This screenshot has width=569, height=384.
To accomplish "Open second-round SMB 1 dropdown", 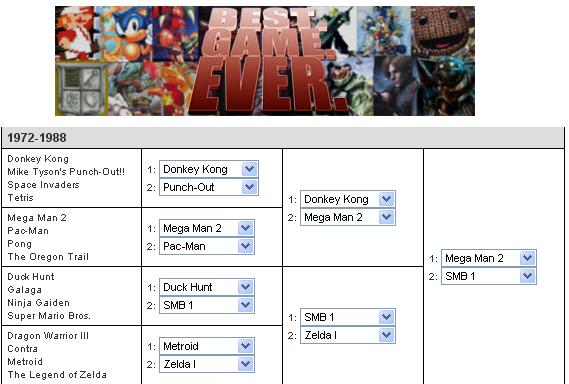I will coord(348,317).
